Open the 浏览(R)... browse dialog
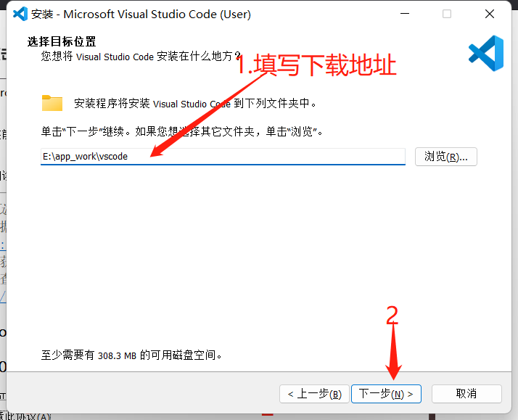This screenshot has height=420, width=518. (446, 157)
